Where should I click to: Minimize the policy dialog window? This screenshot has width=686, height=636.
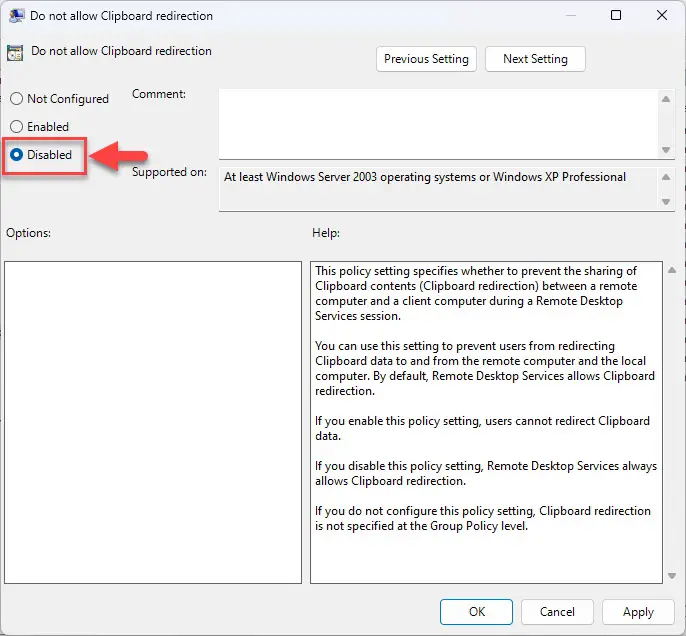[x=570, y=15]
